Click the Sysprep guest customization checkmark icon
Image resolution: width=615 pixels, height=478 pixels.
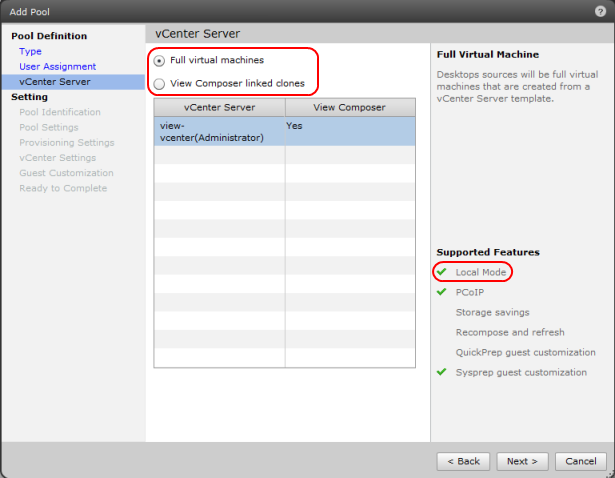coord(442,372)
